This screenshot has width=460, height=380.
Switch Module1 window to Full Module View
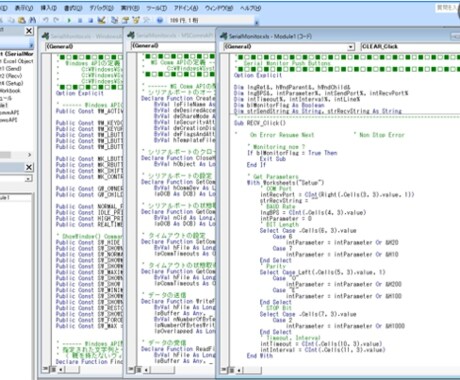click(x=231, y=370)
